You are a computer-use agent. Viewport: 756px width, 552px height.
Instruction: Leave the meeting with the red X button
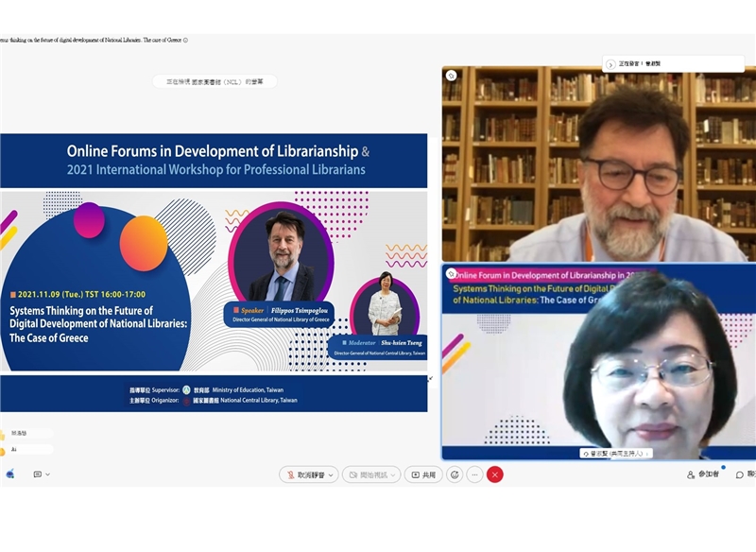point(495,474)
